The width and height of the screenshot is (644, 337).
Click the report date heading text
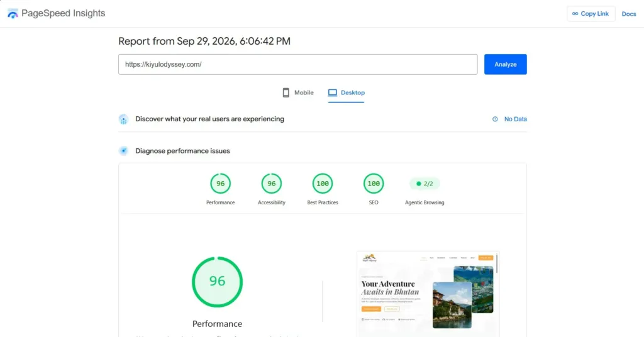coord(204,41)
